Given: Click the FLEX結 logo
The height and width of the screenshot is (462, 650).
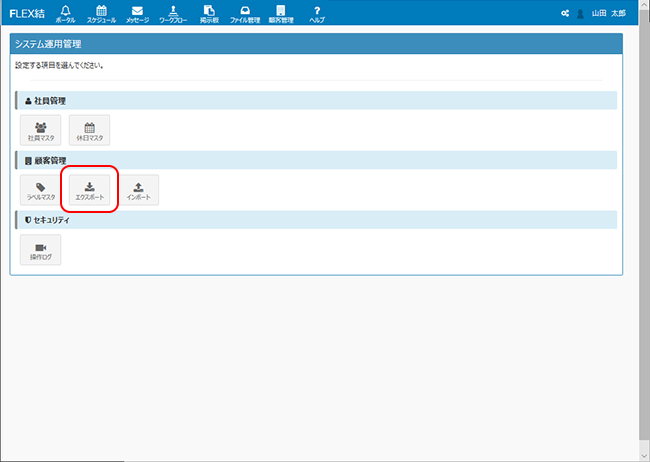Looking at the screenshot, I should pos(27,14).
